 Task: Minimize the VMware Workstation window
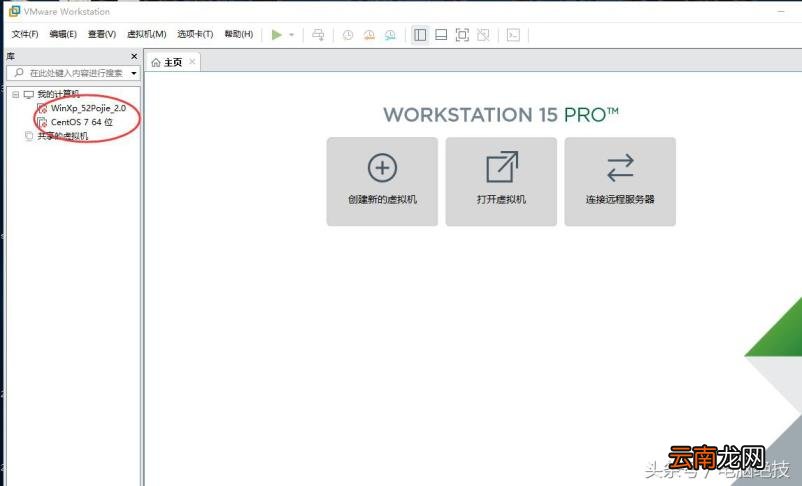click(781, 11)
